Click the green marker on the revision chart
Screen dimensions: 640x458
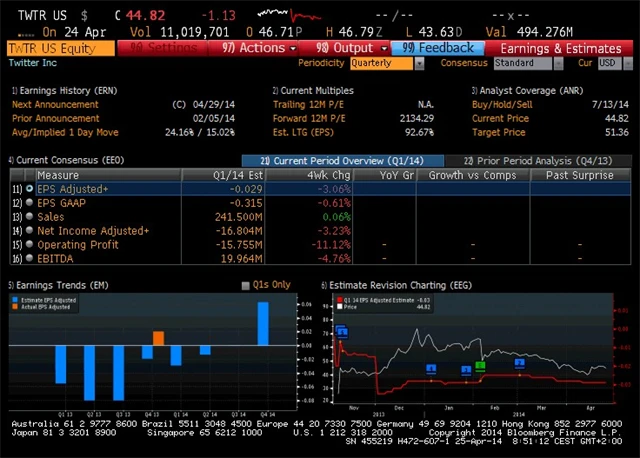tap(480, 366)
